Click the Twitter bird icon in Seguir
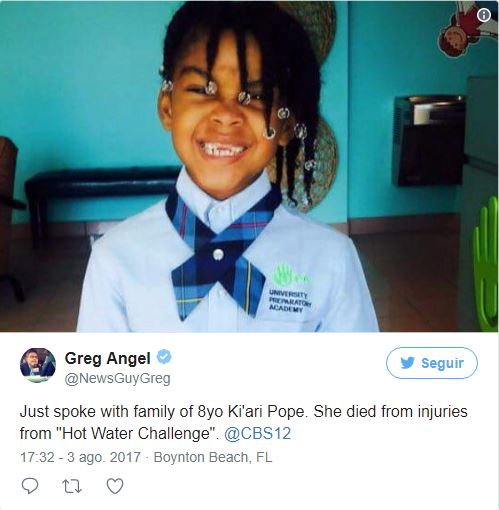Image resolution: width=499 pixels, height=510 pixels. tap(407, 363)
